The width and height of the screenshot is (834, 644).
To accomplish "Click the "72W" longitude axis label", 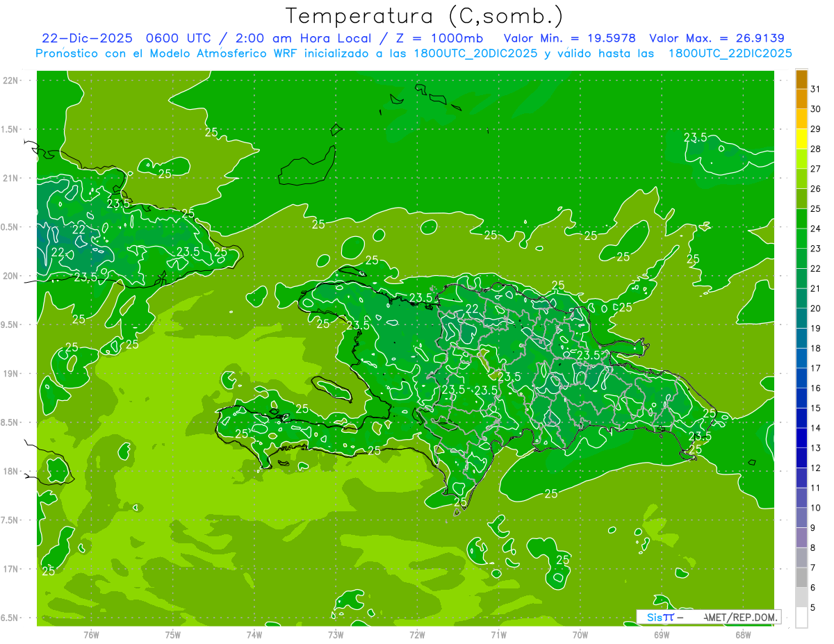I will 417,634.
